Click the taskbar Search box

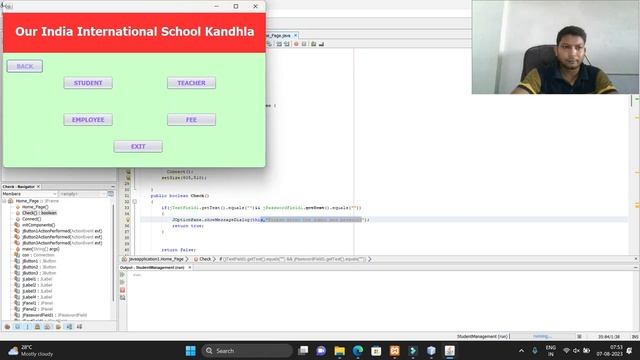247,351
